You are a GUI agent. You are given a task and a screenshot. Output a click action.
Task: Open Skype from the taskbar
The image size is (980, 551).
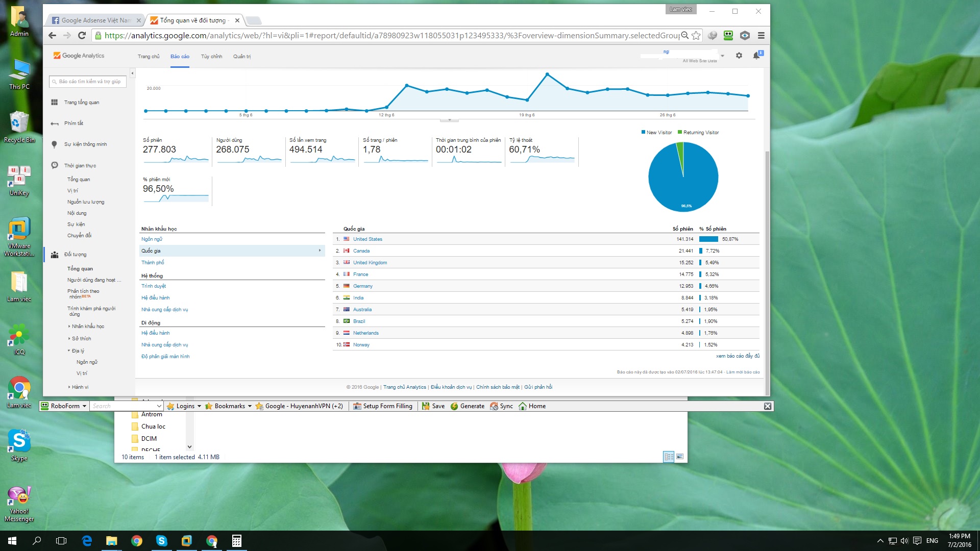(161, 541)
